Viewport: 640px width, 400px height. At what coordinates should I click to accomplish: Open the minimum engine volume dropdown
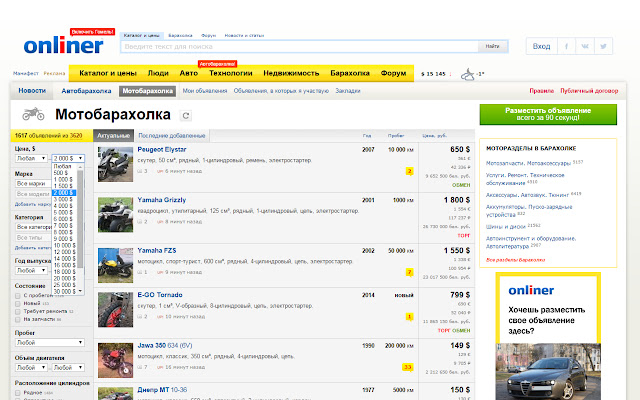31,368
